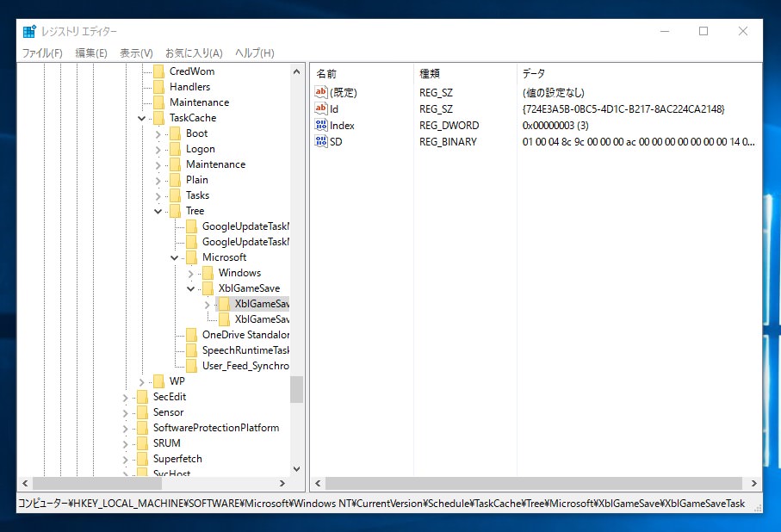Expand the Tasks key
The width and height of the screenshot is (781, 532).
click(158, 195)
